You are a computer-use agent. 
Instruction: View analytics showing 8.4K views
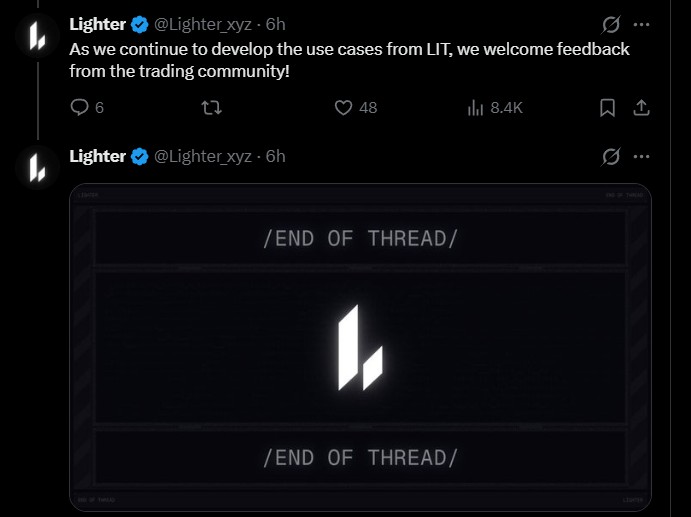[476, 107]
